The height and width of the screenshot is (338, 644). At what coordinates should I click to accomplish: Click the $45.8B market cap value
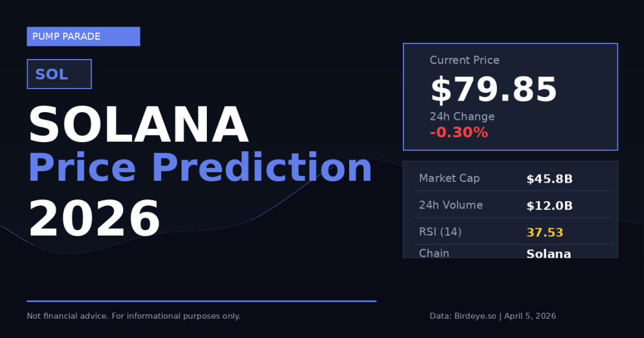[549, 179]
